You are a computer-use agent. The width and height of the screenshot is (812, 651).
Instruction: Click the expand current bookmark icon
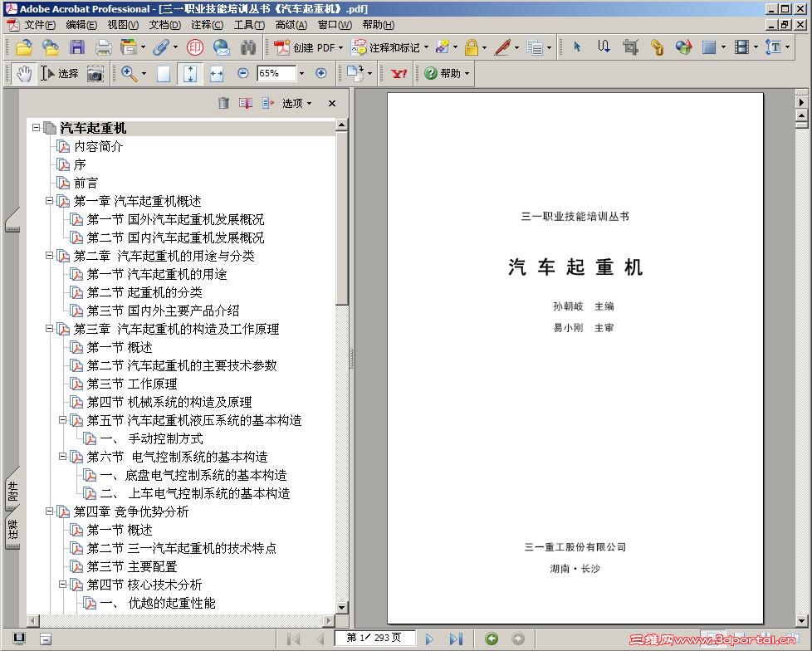pos(267,103)
